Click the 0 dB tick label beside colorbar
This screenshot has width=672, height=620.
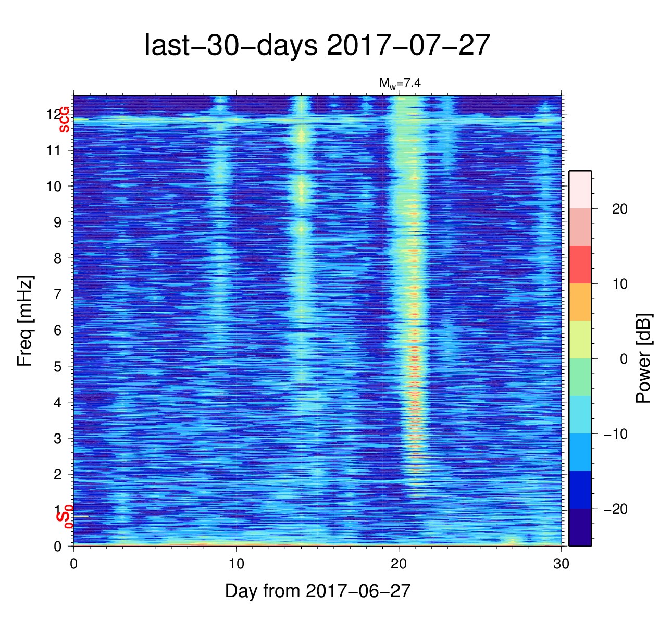click(624, 359)
